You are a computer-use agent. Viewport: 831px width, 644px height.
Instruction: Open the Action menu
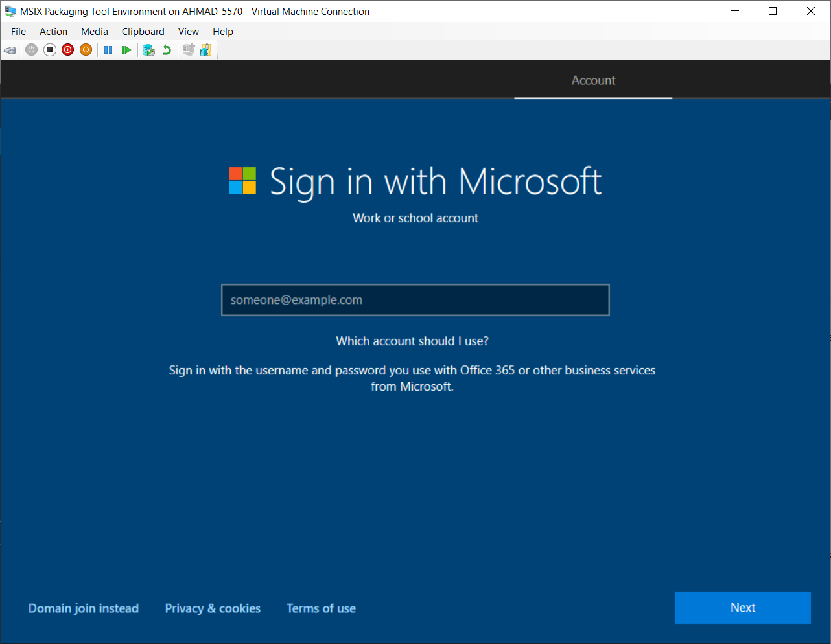point(53,31)
